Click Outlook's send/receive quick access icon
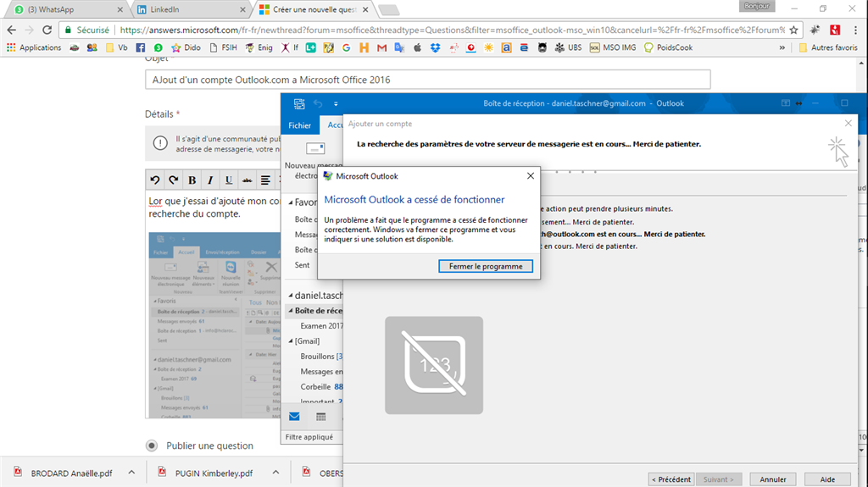 (299, 103)
